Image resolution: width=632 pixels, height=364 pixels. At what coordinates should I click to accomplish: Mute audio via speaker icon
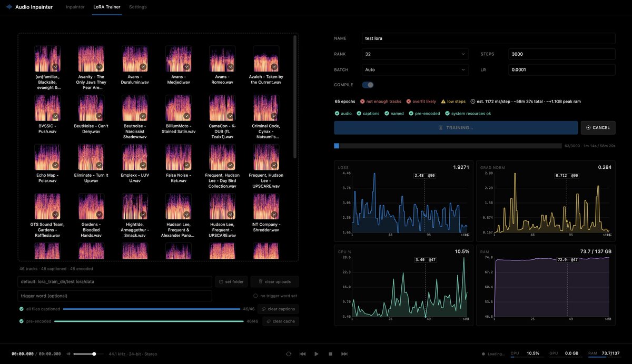(x=68, y=354)
